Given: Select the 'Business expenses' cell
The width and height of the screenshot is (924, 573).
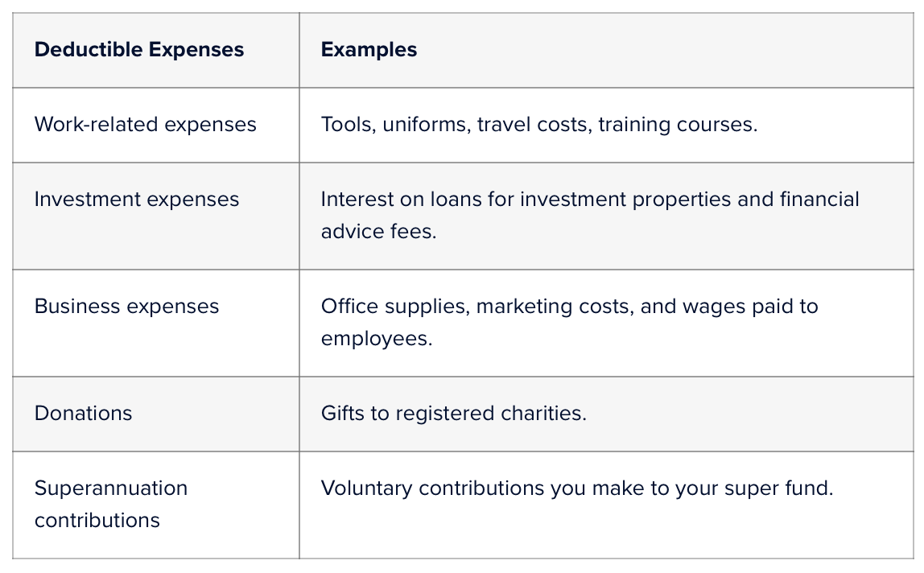Looking at the screenshot, I should click(126, 307).
